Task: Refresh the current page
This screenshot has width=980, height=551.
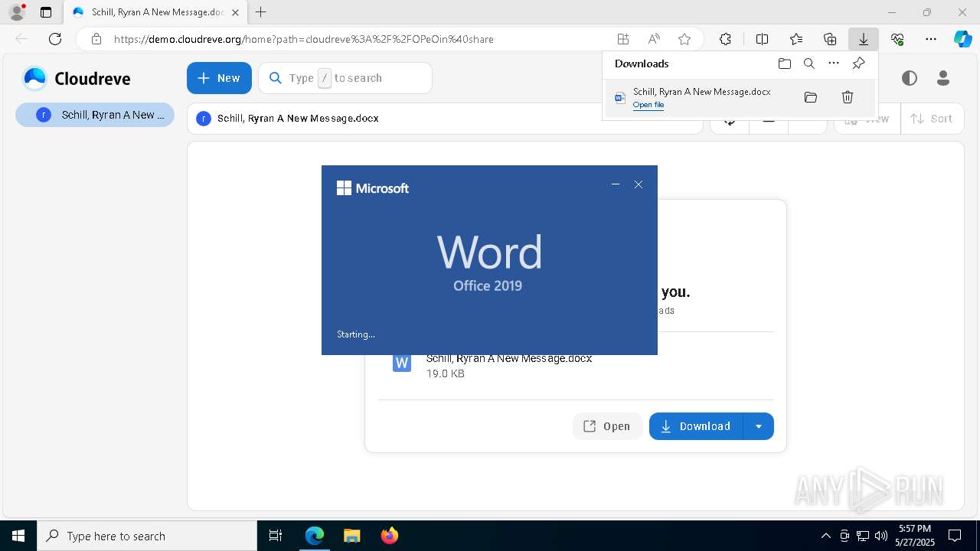Action: click(x=55, y=39)
